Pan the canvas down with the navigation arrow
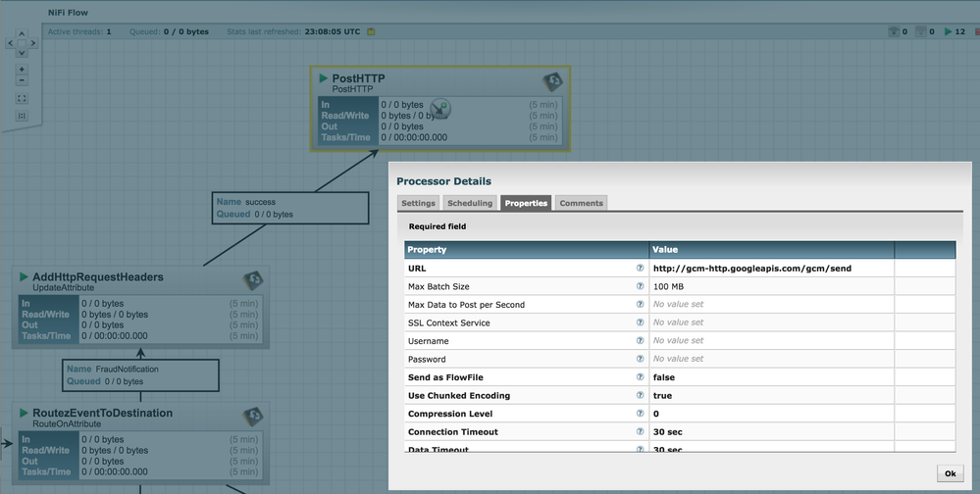The width and height of the screenshot is (980, 494). 22,53
